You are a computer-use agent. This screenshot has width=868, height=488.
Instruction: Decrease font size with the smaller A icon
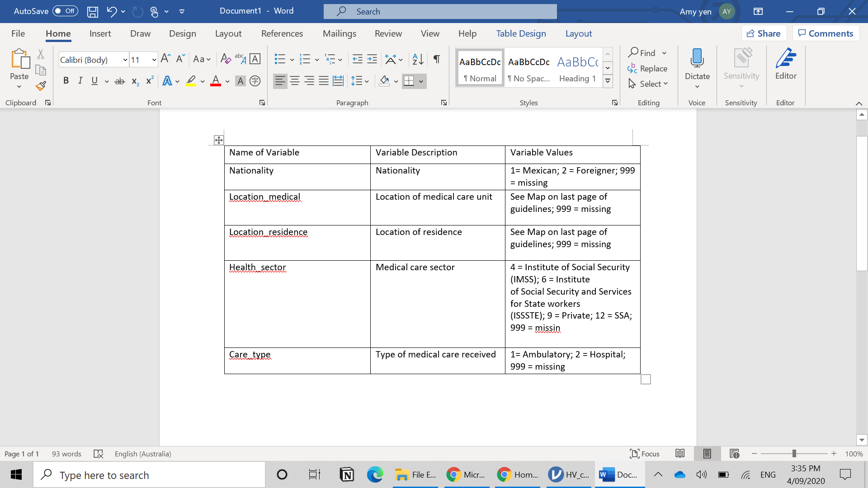[x=180, y=59]
